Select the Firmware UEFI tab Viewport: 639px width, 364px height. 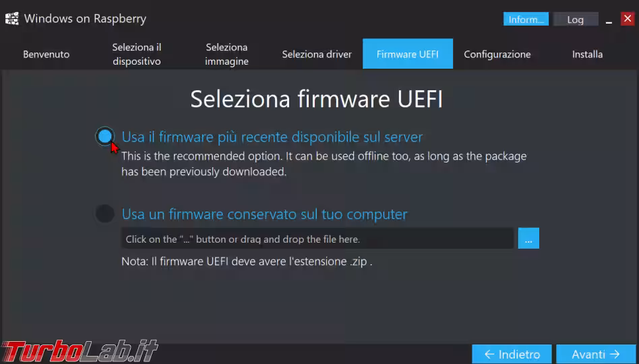(407, 54)
